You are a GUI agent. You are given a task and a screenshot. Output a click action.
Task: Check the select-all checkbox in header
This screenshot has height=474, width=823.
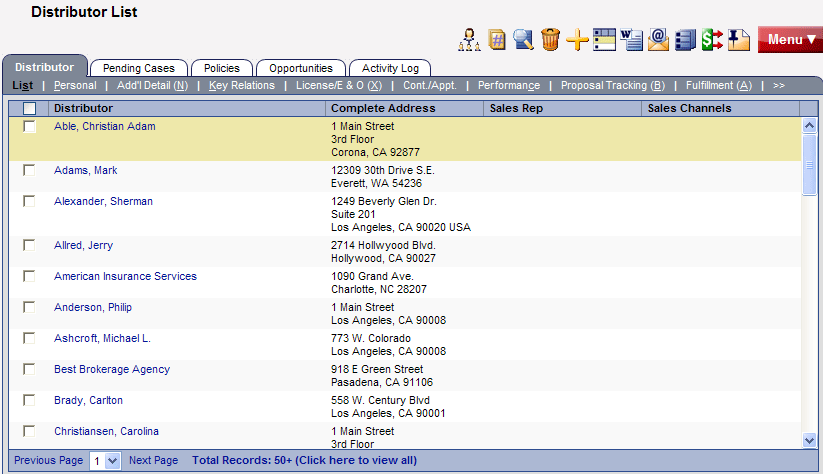pyautogui.click(x=30, y=108)
